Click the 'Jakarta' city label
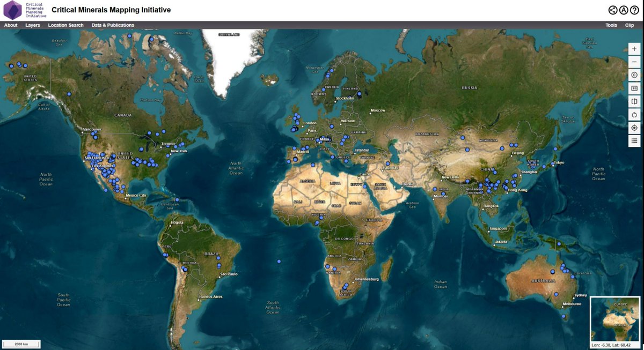The width and height of the screenshot is (644, 350). click(x=501, y=242)
